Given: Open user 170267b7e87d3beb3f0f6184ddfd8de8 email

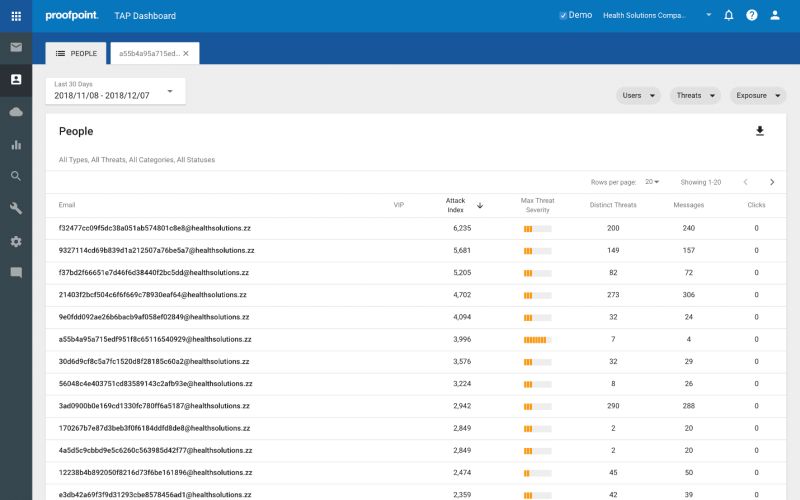Looking at the screenshot, I should coord(154,428).
